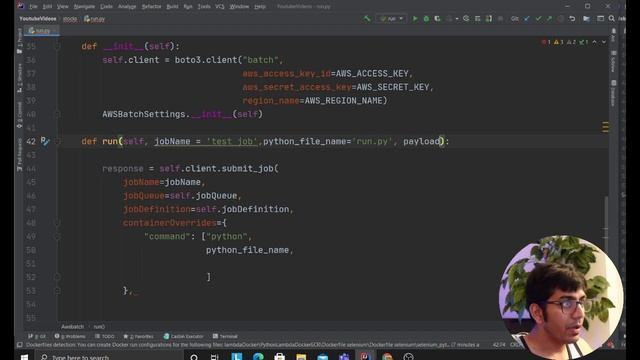The width and height of the screenshot is (640, 360).
Task: Open the Run menu
Action: coord(188,7)
